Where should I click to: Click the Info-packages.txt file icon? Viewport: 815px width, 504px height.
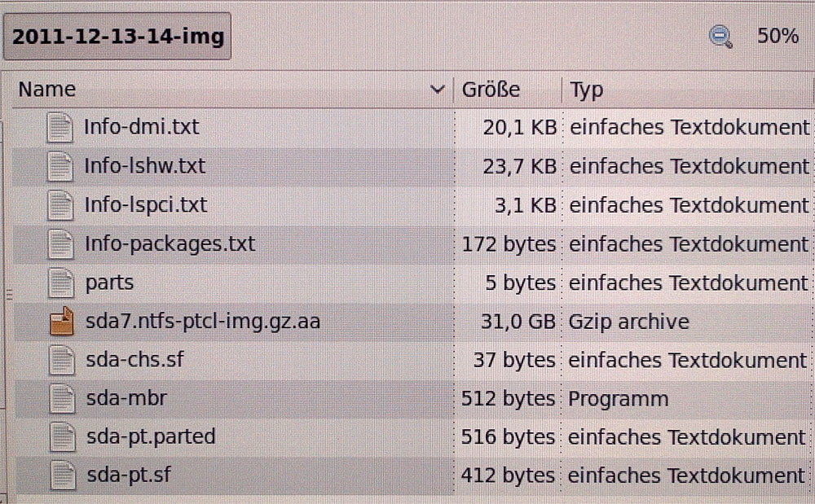point(60,244)
